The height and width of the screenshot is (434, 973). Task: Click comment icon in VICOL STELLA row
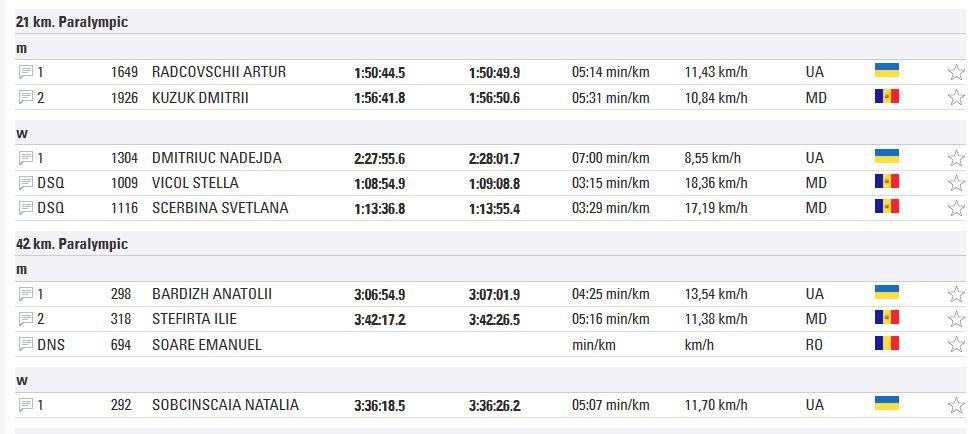[x=26, y=183]
